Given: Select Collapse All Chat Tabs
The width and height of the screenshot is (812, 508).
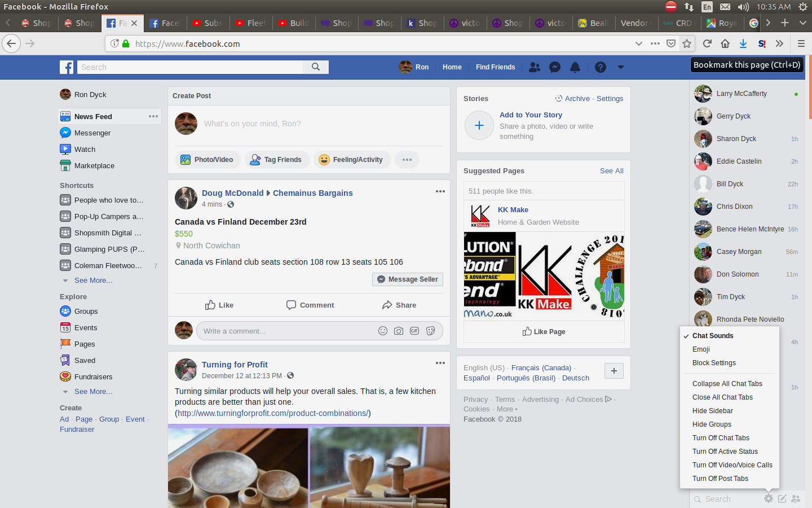Looking at the screenshot, I should click(727, 384).
